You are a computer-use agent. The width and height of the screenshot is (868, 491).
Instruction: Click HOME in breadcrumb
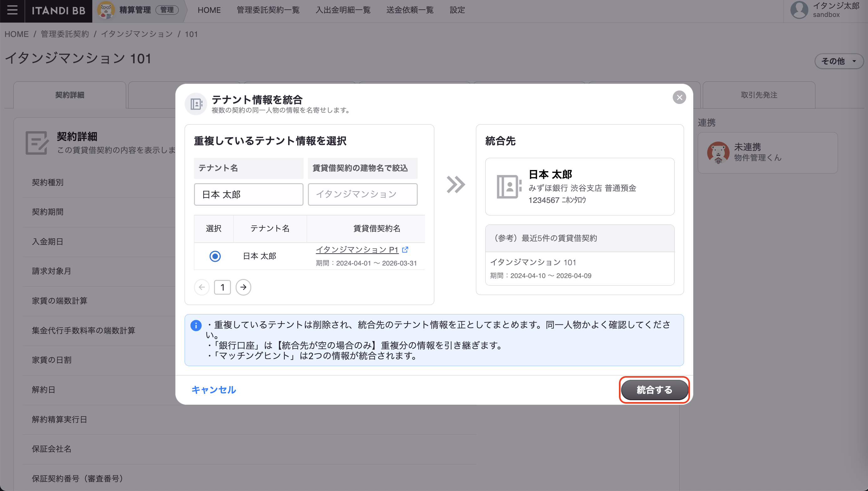pyautogui.click(x=17, y=34)
